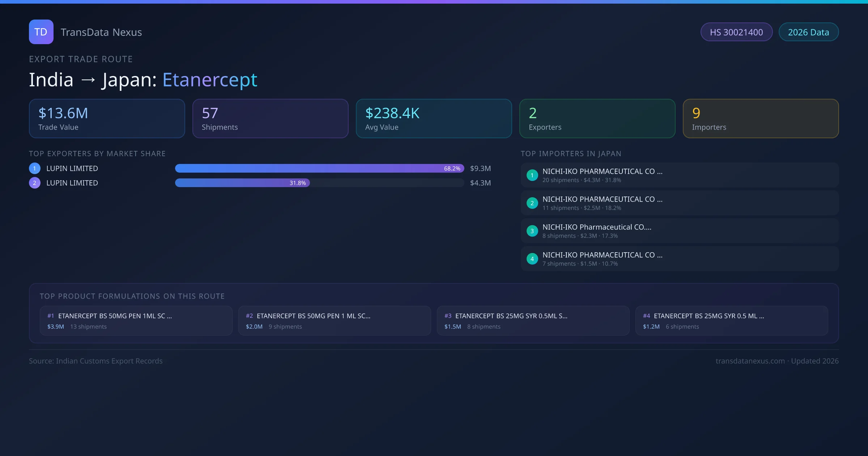Click the 31.8% market share bar

[242, 183]
